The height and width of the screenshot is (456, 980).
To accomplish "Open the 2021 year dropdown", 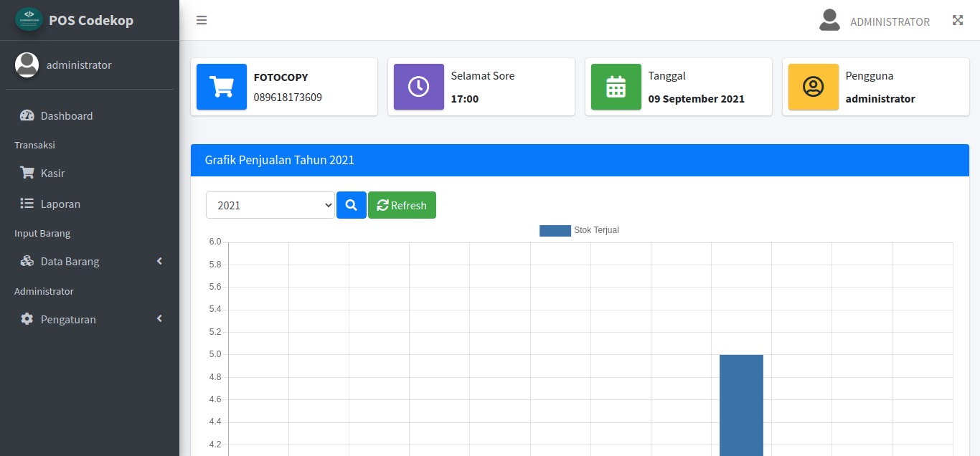I will click(x=270, y=205).
